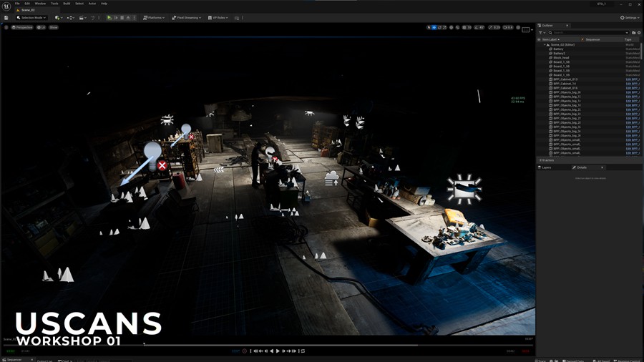This screenshot has width=644, height=362.
Task: Click the Sequencer column header
Action: pyautogui.click(x=592, y=39)
